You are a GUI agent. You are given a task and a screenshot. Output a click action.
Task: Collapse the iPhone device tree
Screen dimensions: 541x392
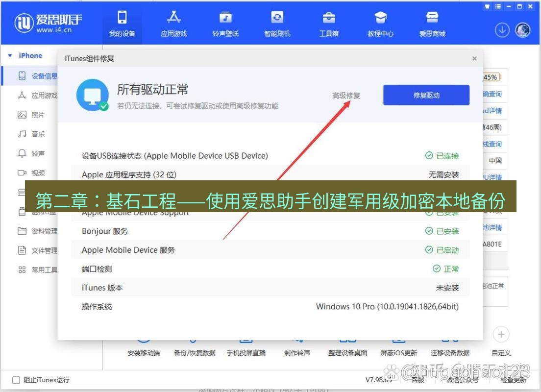10,55
